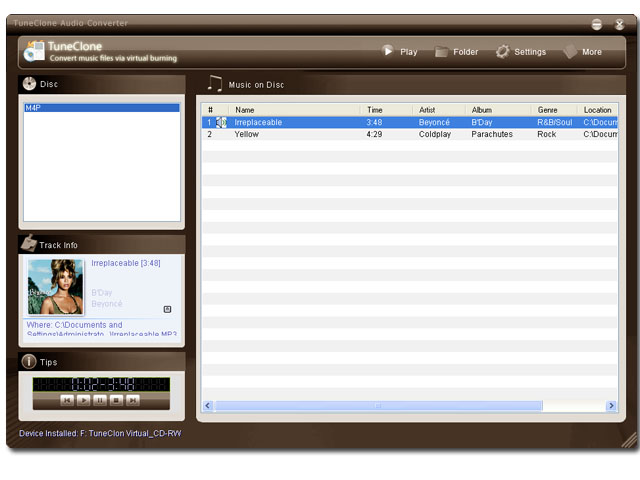Open Settings from the top toolbar
Viewport: 640px width, 480px height.
pyautogui.click(x=521, y=52)
